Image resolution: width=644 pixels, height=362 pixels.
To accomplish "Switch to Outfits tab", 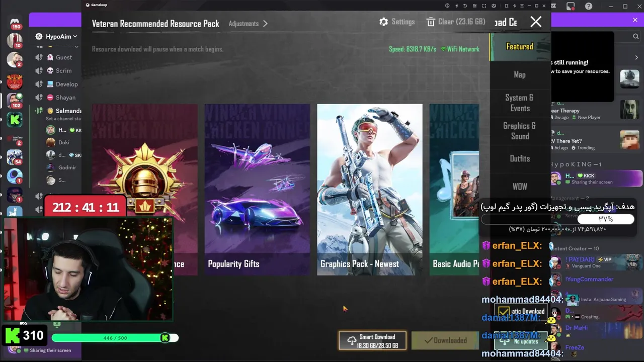I will click(520, 158).
